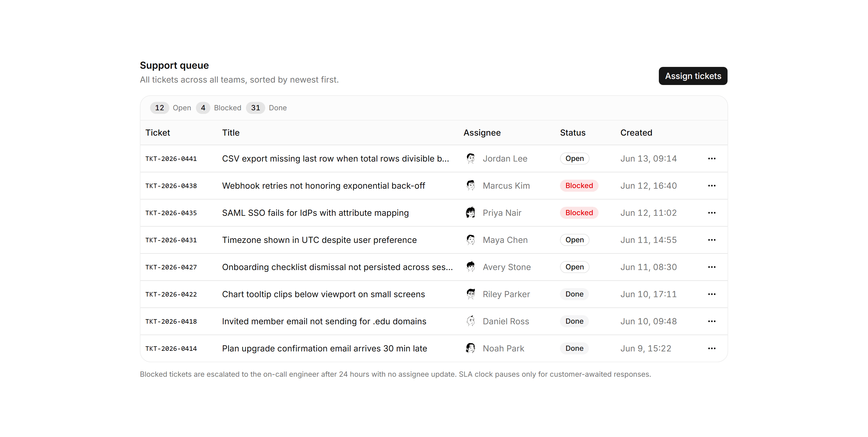Screen dimensions: 868x437
Task: Click assignee name Avery Stone
Action: pyautogui.click(x=507, y=267)
